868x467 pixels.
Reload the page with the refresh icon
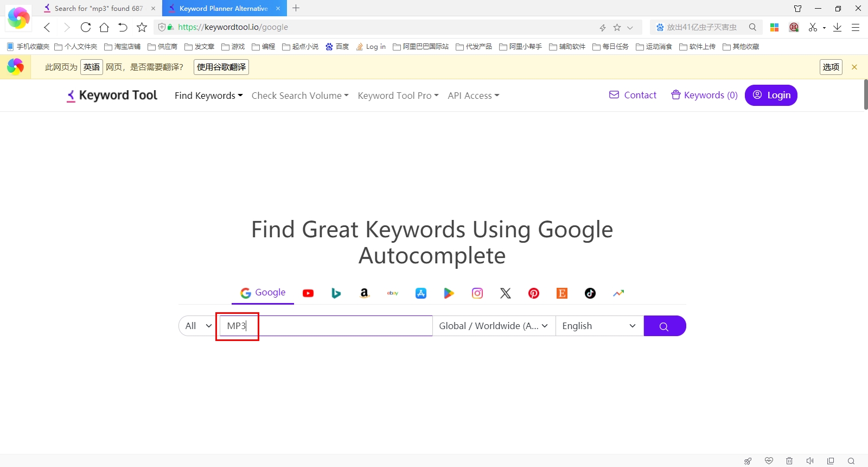point(86,27)
